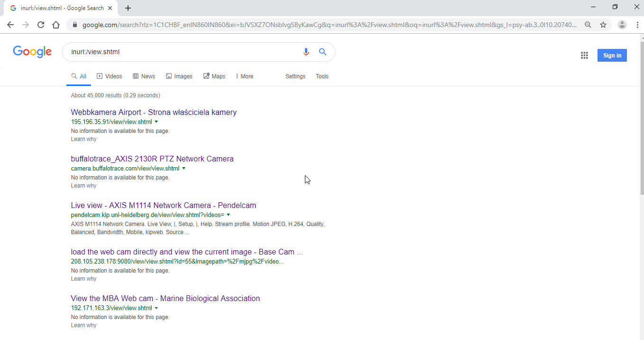
Task: Open Live view AXIS M1114 Pendelcam result
Action: 164,205
